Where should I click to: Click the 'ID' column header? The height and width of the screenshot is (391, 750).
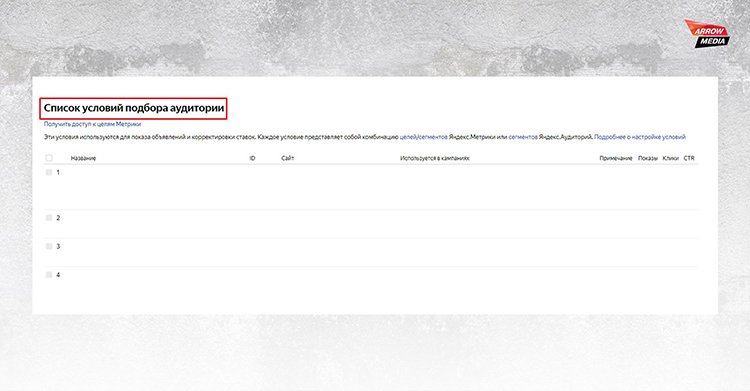pos(252,158)
